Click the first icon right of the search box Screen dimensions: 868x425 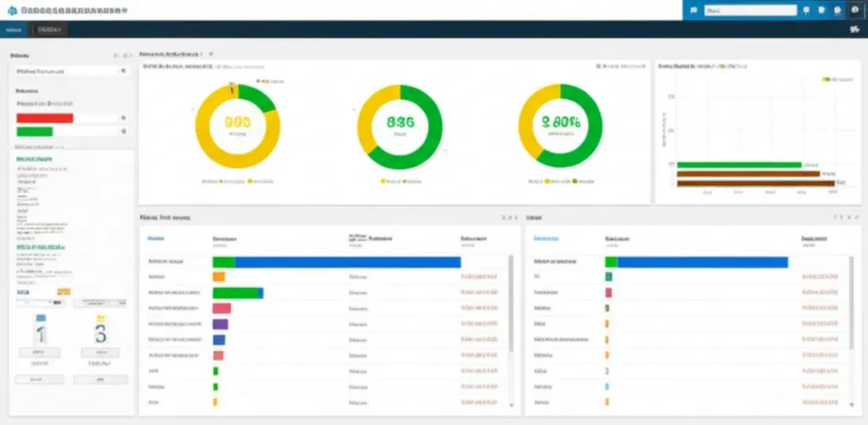(806, 10)
